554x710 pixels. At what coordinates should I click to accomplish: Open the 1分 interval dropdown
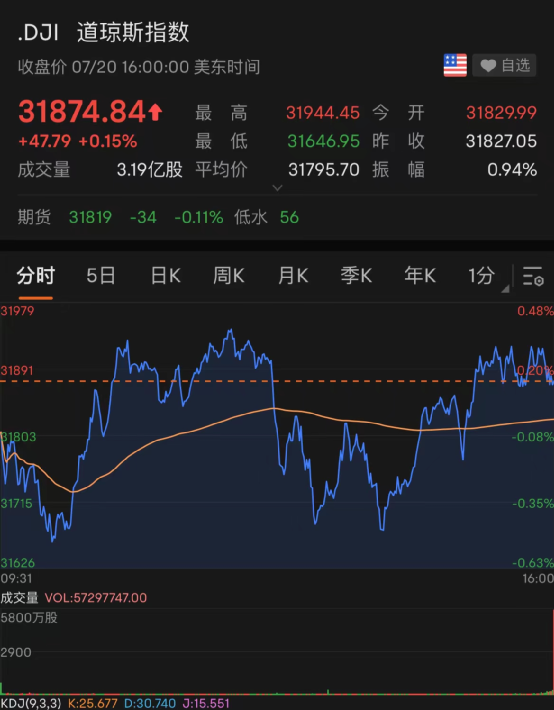(x=487, y=276)
